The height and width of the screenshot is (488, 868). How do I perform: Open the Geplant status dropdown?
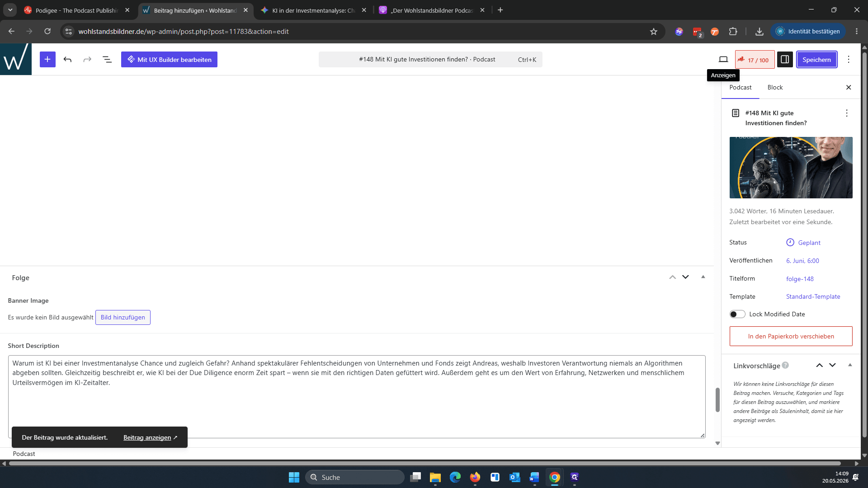click(803, 243)
